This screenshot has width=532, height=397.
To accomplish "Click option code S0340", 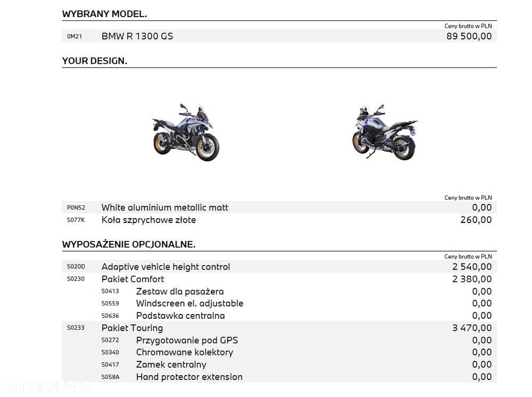I will (x=110, y=352).
